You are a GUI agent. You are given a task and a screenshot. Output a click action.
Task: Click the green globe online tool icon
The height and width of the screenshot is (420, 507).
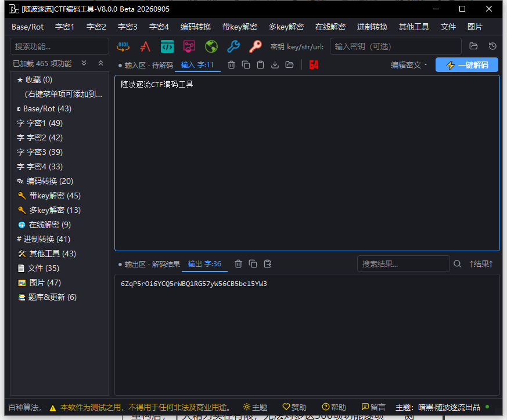tap(211, 46)
